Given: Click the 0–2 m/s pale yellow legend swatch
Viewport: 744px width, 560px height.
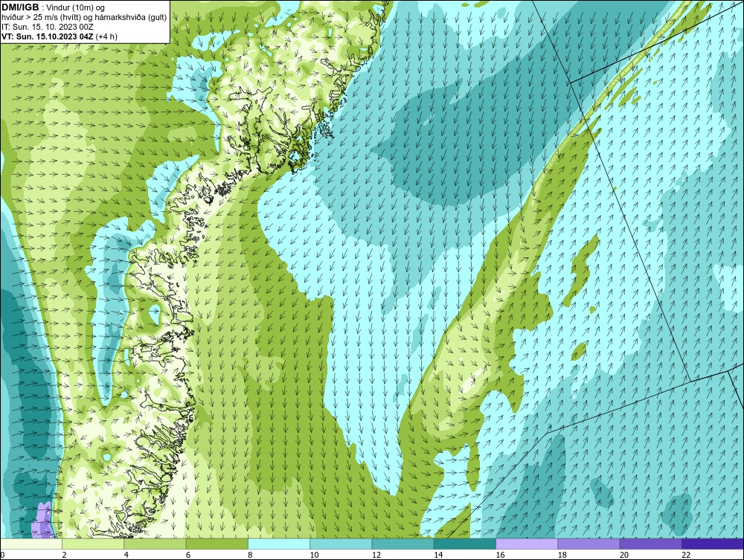Looking at the screenshot, I should point(31,544).
